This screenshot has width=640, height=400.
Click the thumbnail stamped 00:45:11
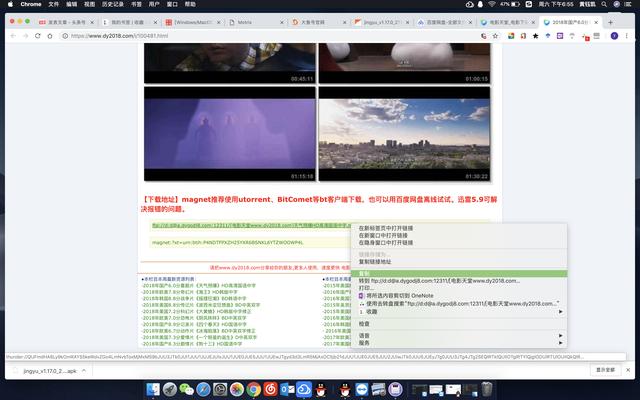(229, 63)
